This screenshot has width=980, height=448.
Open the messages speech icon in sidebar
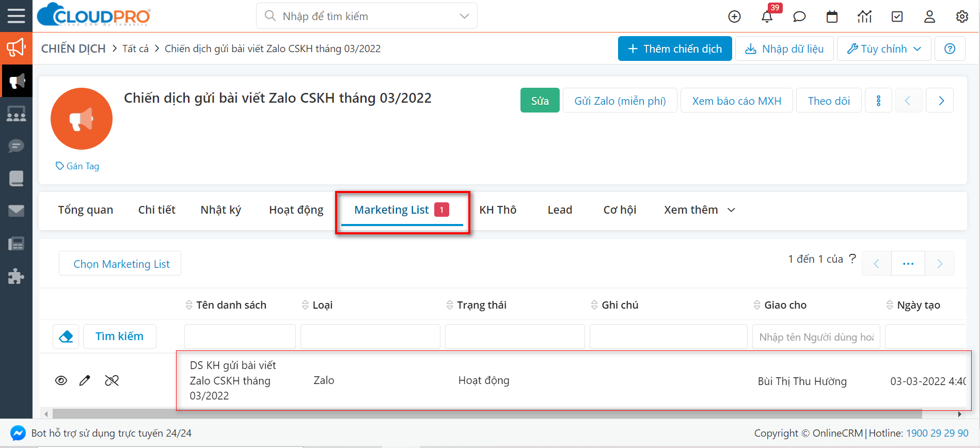16,146
